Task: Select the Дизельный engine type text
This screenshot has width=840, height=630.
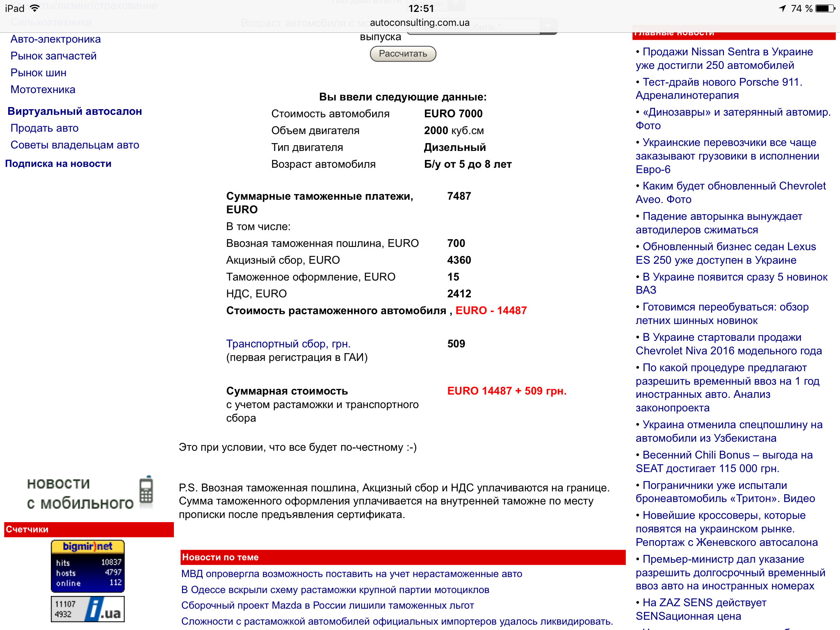Action: click(455, 147)
